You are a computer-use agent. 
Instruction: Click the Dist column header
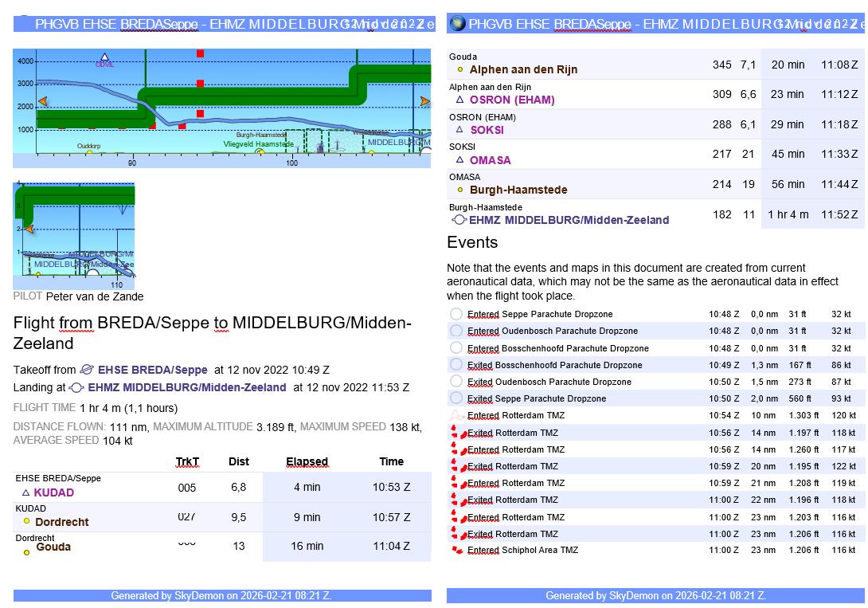click(239, 461)
